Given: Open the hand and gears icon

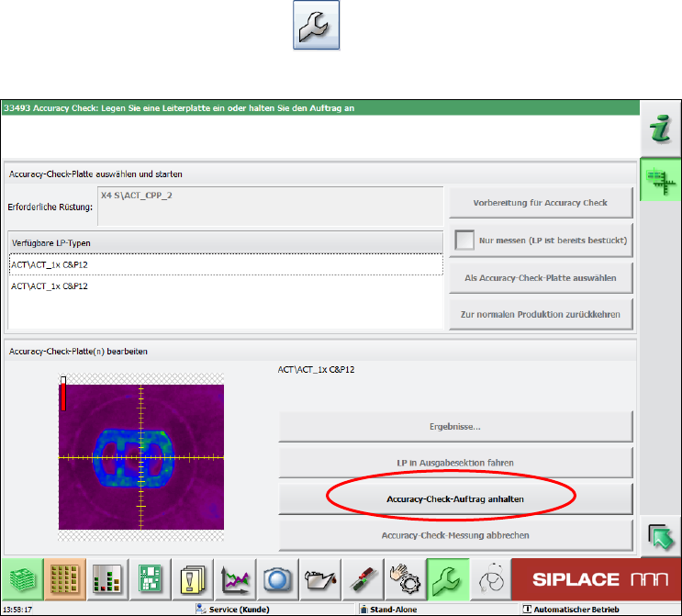Looking at the screenshot, I should (x=406, y=579).
